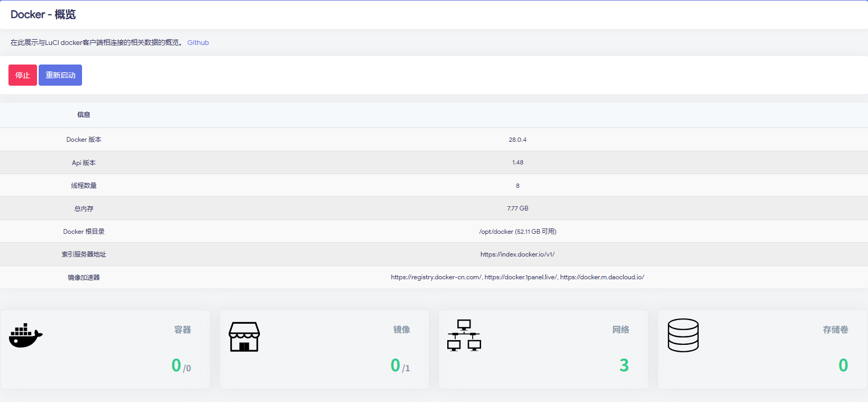Click the index.docker.io server address

[518, 254]
